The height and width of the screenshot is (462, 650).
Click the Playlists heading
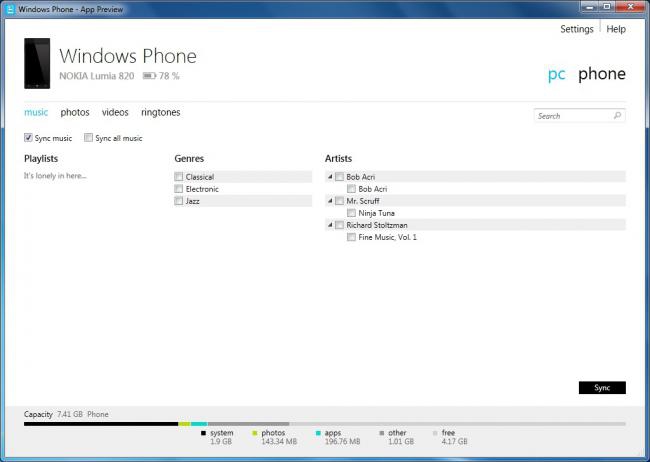pos(41,158)
